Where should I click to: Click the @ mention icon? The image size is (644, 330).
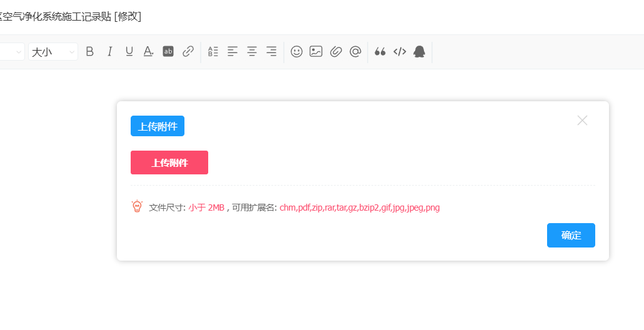coord(355,52)
